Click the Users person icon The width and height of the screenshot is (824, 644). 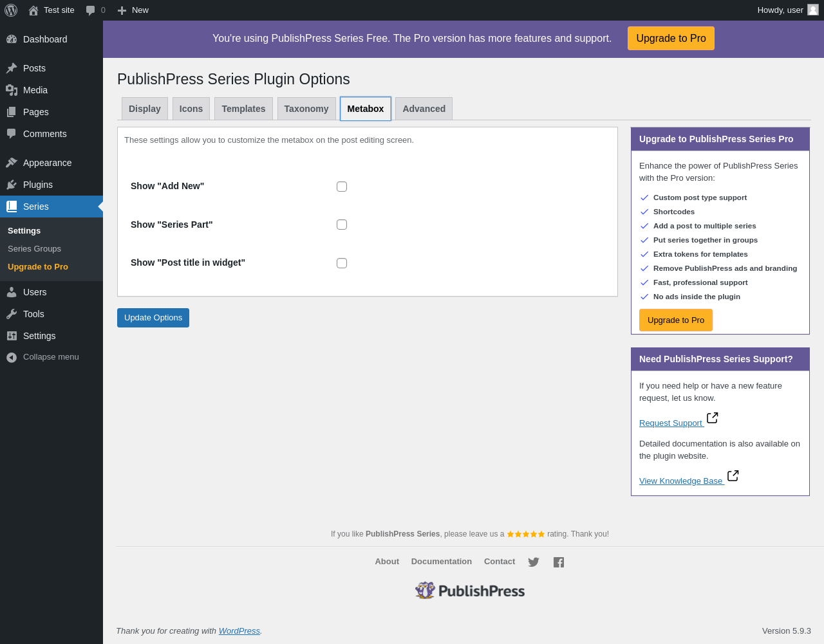(x=12, y=292)
